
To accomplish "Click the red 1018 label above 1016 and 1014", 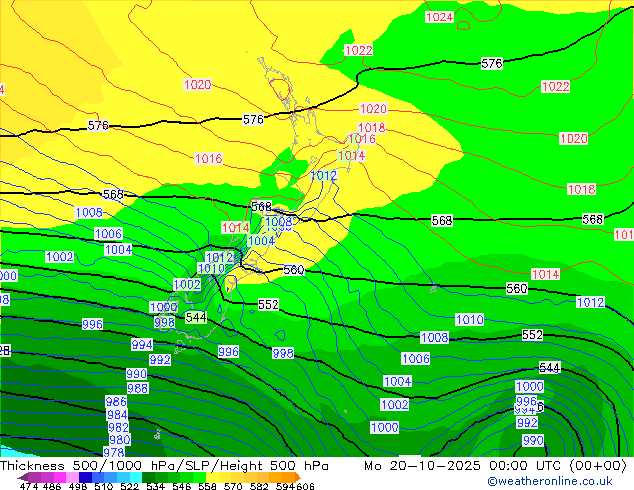I will point(372,127).
